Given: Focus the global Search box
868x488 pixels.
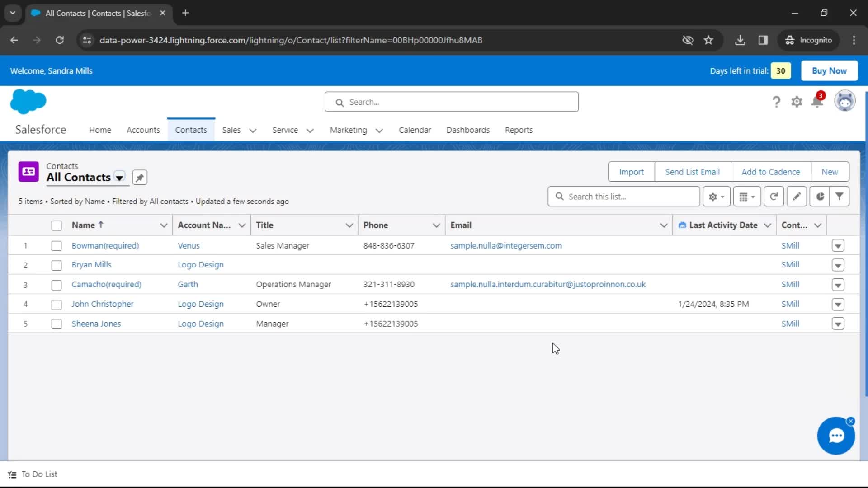Looking at the screenshot, I should point(451,102).
